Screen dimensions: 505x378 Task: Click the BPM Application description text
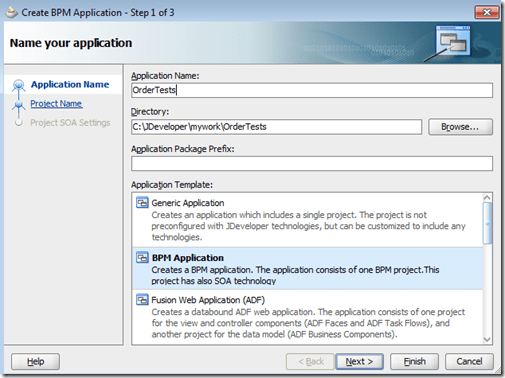[x=295, y=275]
